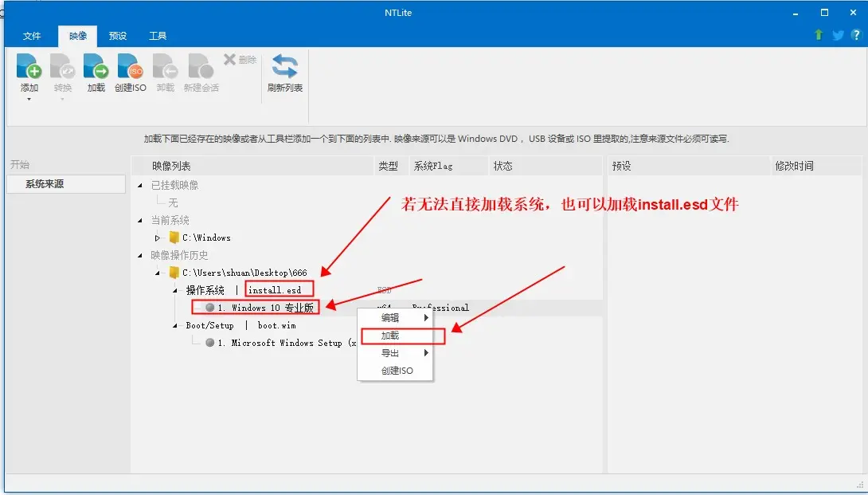868x495 pixels.
Task: Click the 转换 (Convert) toolbar icon
Action: [63, 66]
